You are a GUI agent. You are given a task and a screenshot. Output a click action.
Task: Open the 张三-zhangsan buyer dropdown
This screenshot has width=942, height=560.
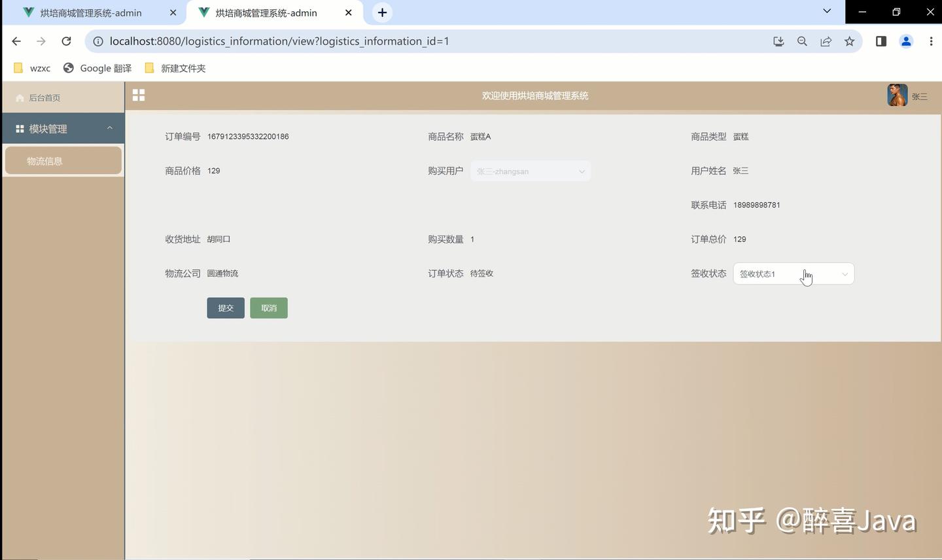pyautogui.click(x=530, y=171)
